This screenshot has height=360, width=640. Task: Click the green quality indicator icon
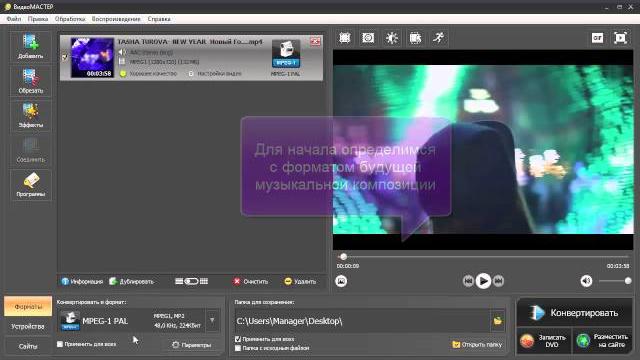(123, 73)
